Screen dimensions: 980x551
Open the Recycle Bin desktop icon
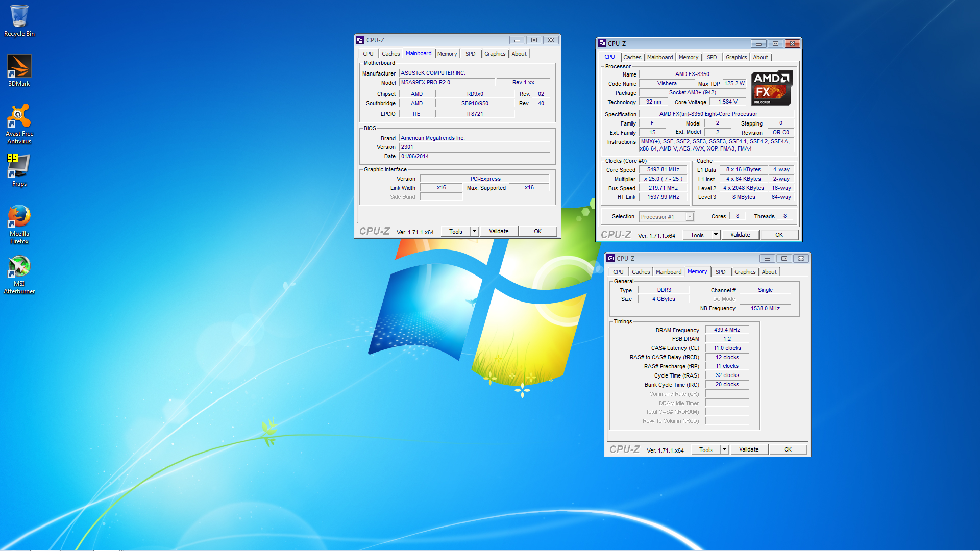(19, 20)
